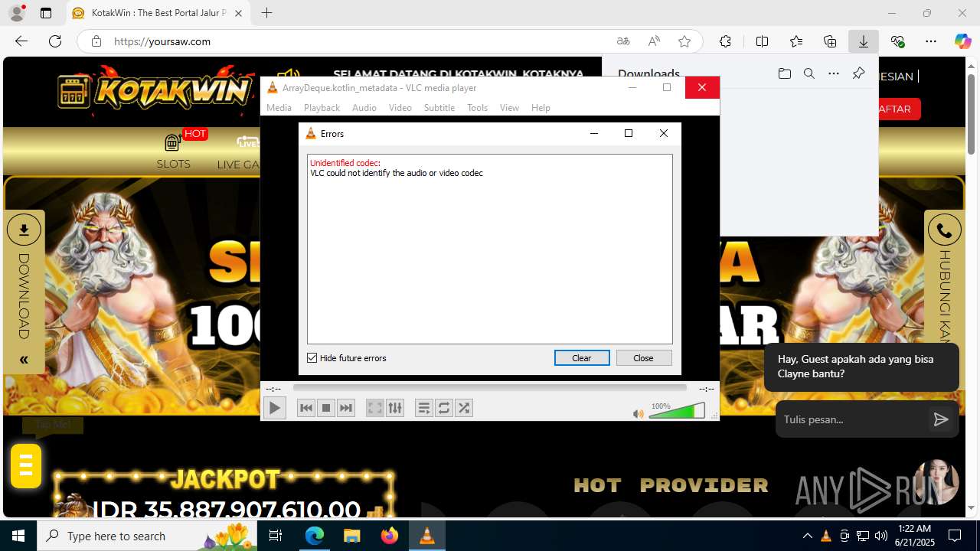Open the VLC Subtitle menu
The width and height of the screenshot is (980, 551).
click(439, 108)
